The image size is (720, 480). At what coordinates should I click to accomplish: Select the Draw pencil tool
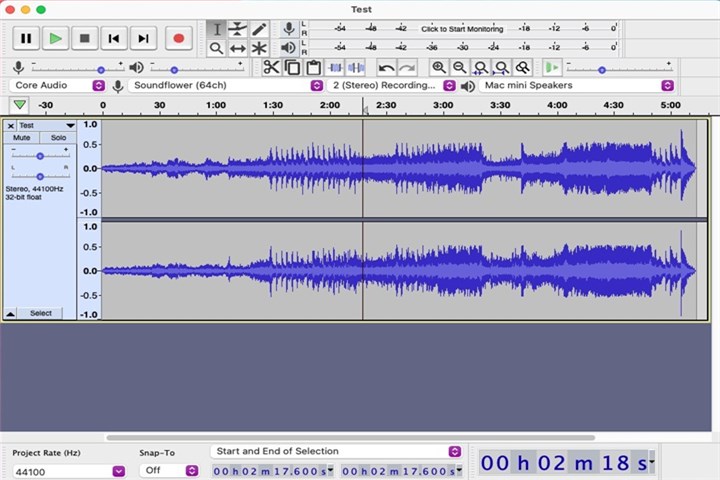pyautogui.click(x=260, y=29)
